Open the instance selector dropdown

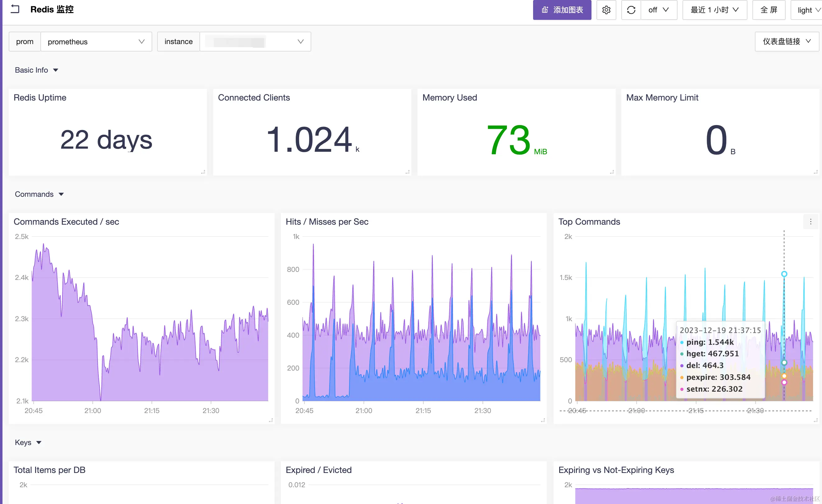(x=255, y=42)
